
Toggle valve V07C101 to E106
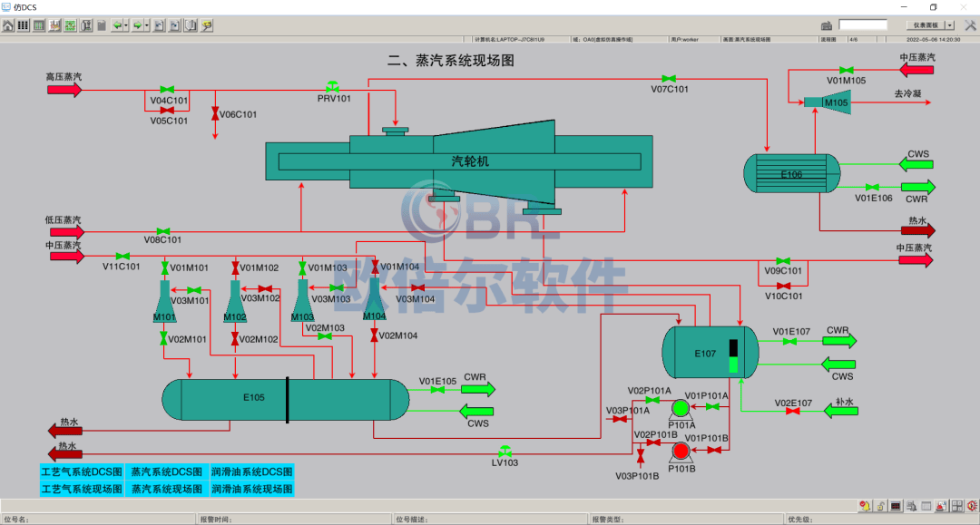tap(669, 79)
